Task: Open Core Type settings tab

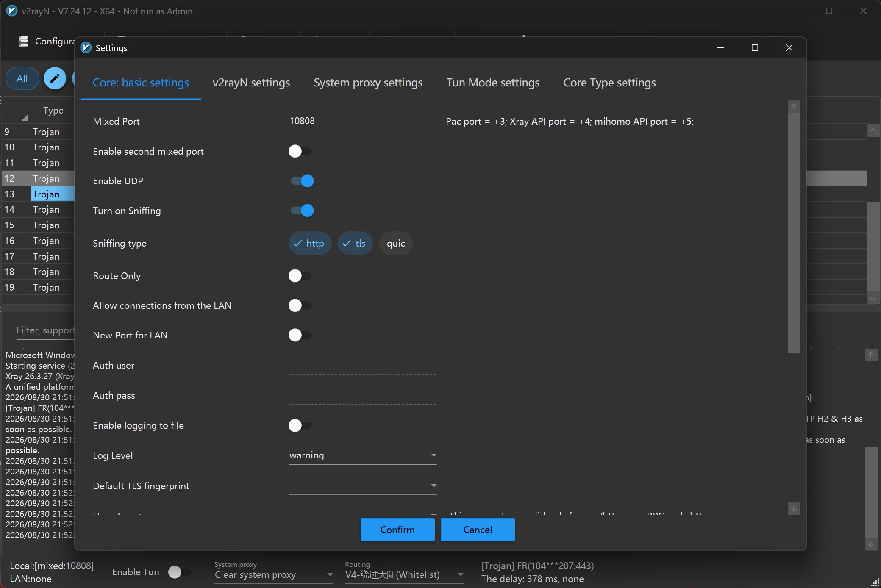Action: pyautogui.click(x=609, y=83)
